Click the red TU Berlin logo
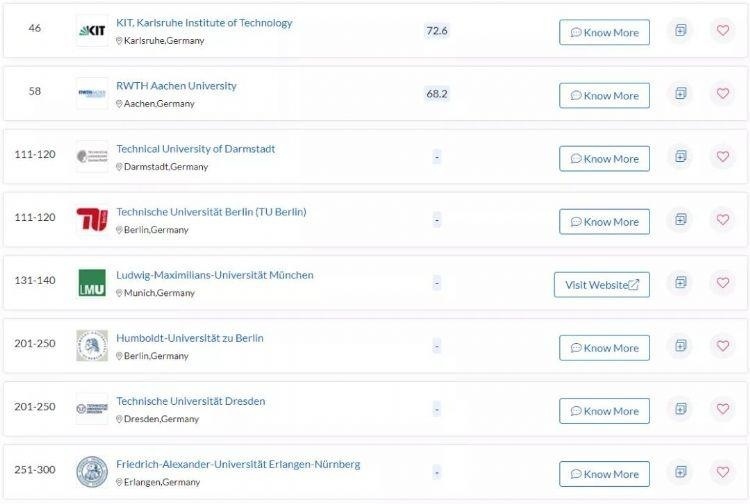The image size is (750, 504). 92,220
